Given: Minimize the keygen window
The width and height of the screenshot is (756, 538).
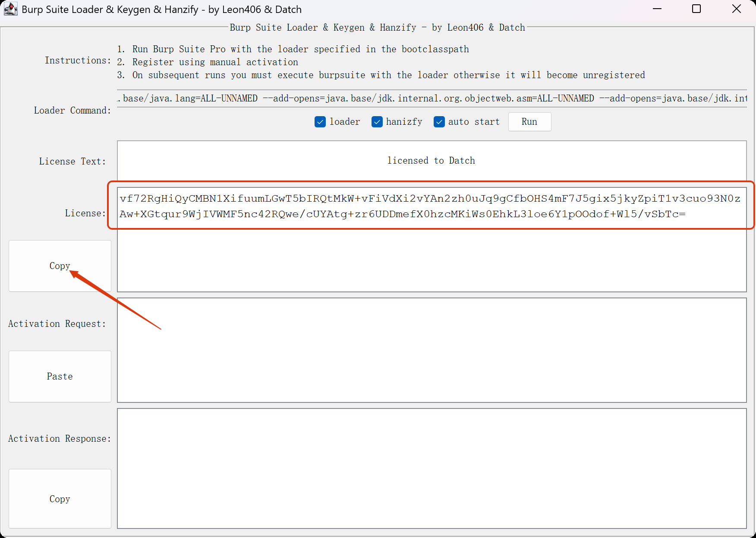Looking at the screenshot, I should [x=657, y=9].
